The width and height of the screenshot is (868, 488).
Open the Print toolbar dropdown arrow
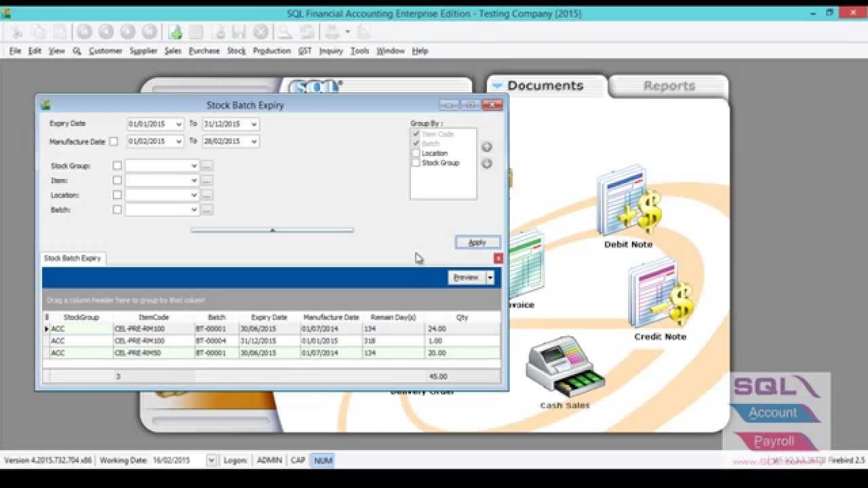coord(347,32)
